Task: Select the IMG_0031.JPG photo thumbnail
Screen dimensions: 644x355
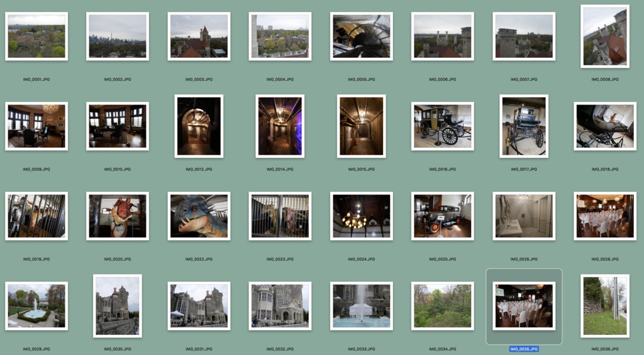Action: (x=199, y=306)
